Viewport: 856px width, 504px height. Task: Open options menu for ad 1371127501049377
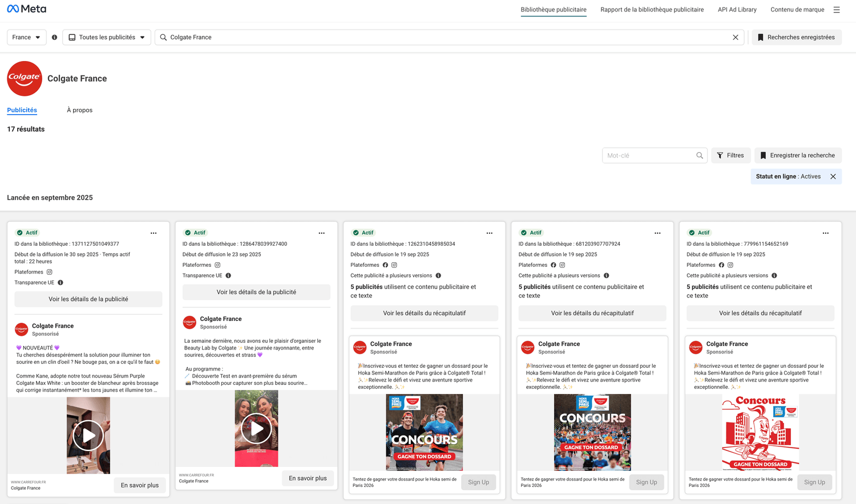(154, 233)
